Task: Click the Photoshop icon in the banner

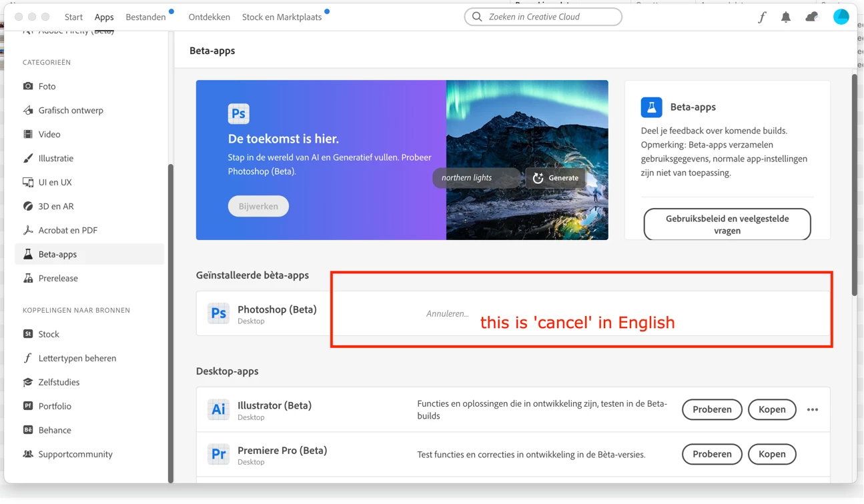Action: 238,113
